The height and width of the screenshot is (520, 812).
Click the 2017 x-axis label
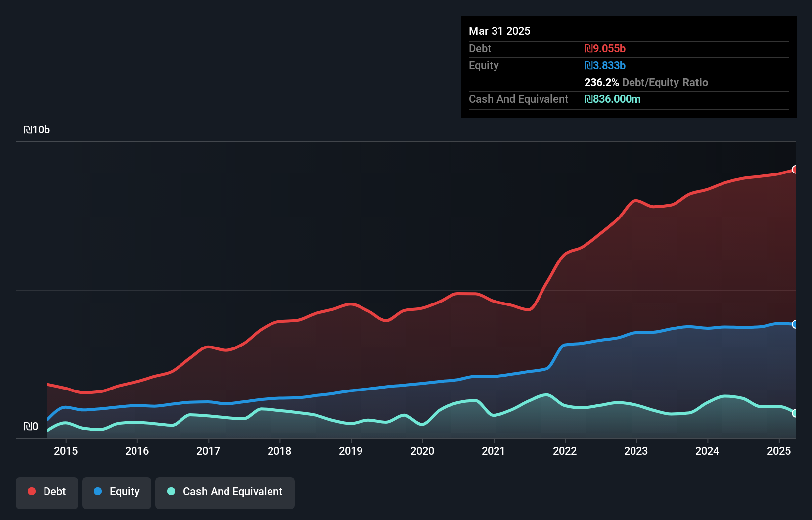[208, 451]
